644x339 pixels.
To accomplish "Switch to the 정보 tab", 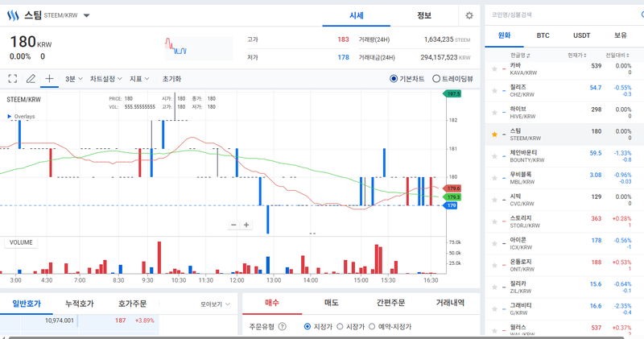I will [424, 15].
